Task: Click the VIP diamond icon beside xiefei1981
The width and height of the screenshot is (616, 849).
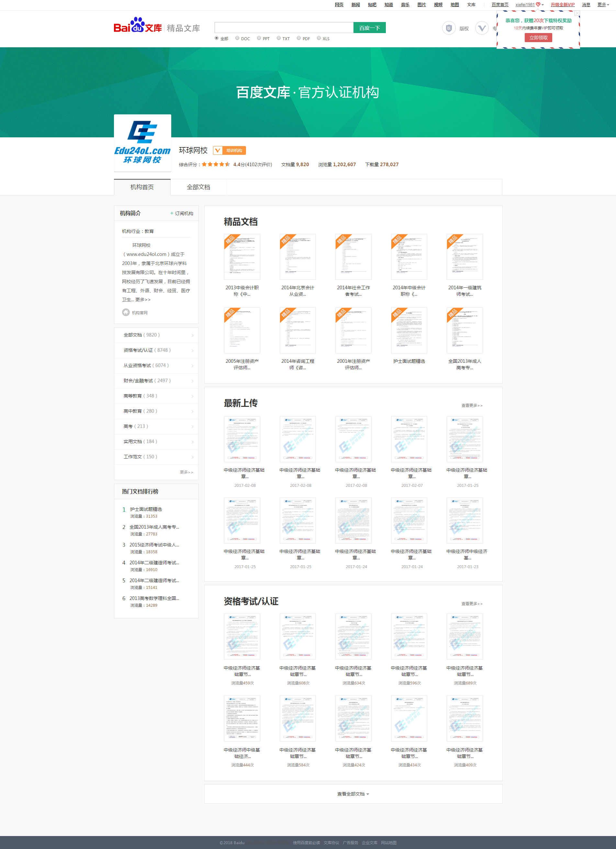Action: [538, 5]
